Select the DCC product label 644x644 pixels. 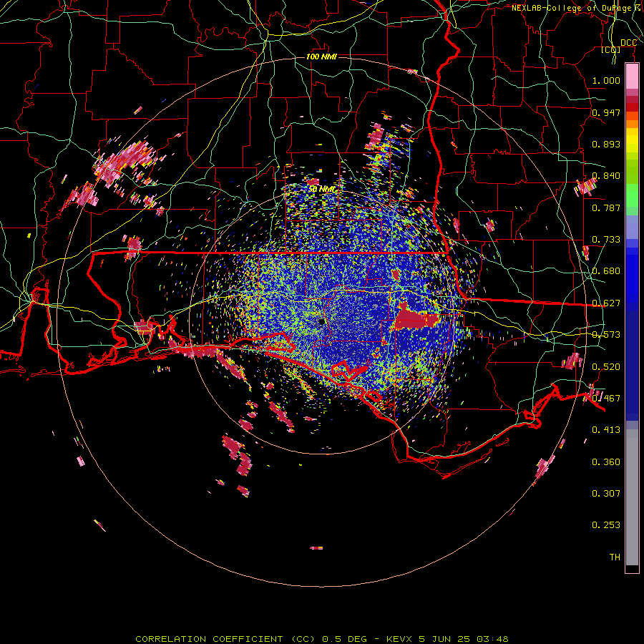tap(628, 43)
